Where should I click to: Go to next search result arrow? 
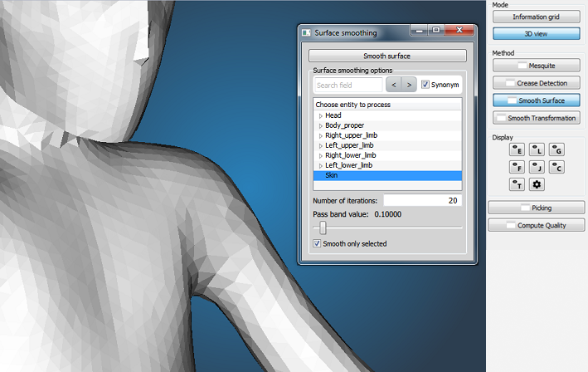tap(409, 85)
